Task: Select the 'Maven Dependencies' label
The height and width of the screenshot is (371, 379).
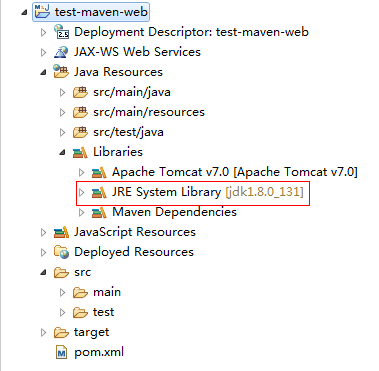Action: pos(174,212)
